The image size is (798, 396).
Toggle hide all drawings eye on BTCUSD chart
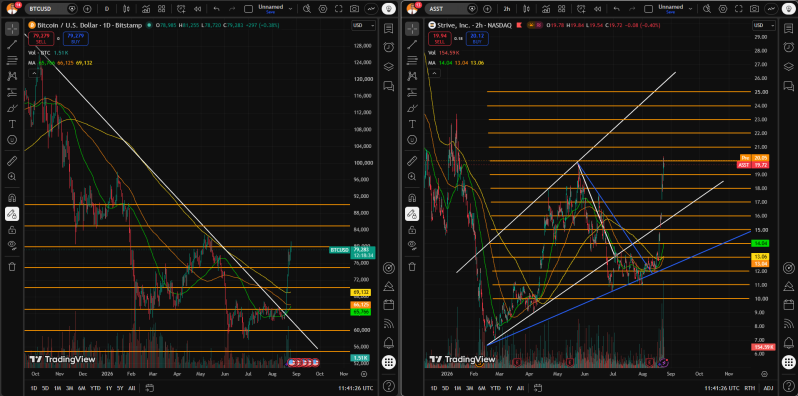click(x=12, y=245)
